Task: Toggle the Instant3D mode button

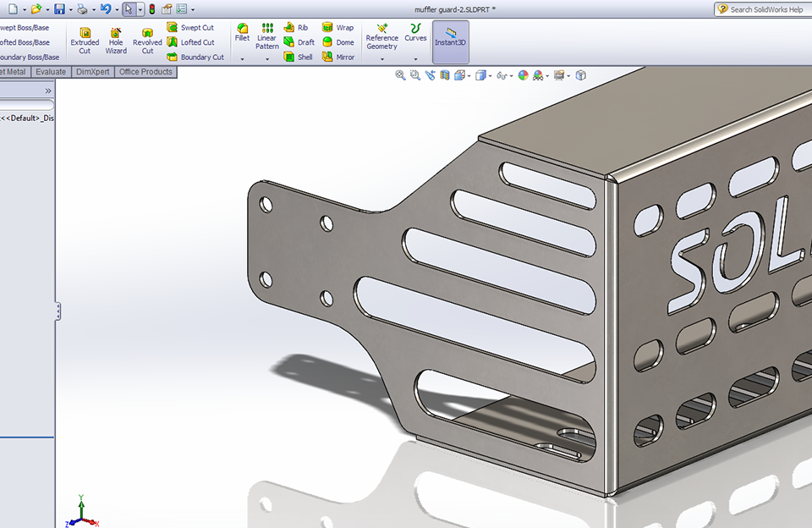Action: point(450,40)
